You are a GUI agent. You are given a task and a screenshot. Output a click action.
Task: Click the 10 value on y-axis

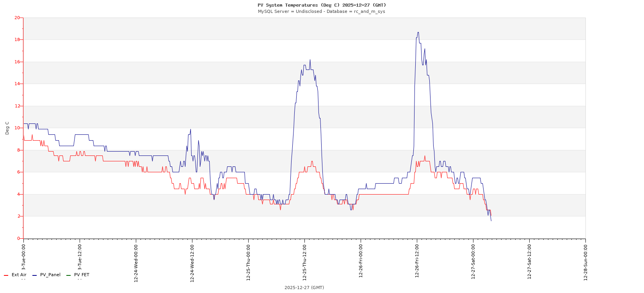coord(17,128)
